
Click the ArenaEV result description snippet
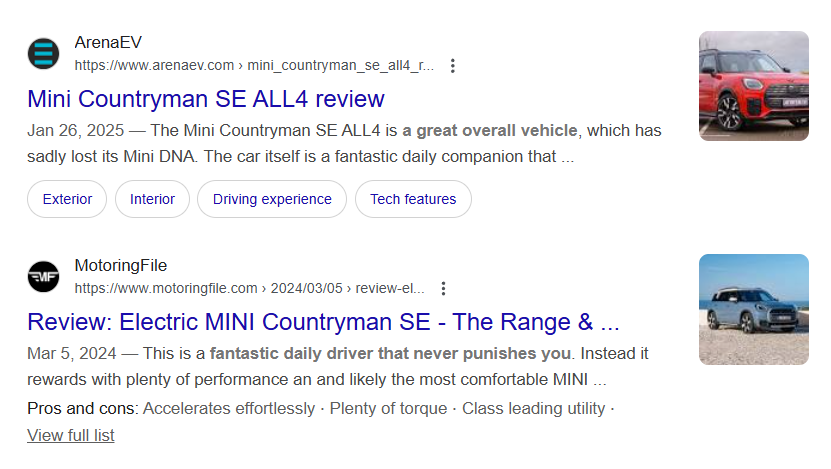[x=344, y=143]
